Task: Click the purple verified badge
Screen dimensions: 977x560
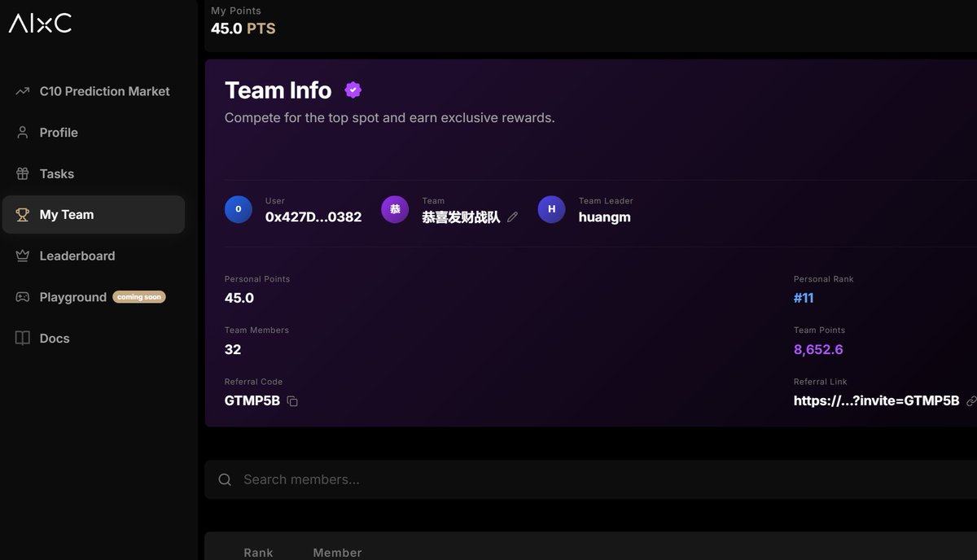Action: pyautogui.click(x=353, y=90)
